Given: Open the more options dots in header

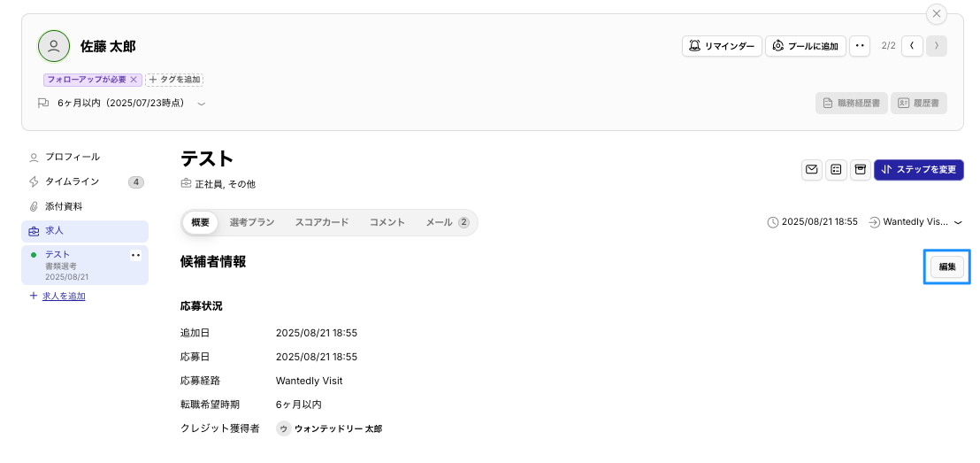Looking at the screenshot, I should pos(860,46).
